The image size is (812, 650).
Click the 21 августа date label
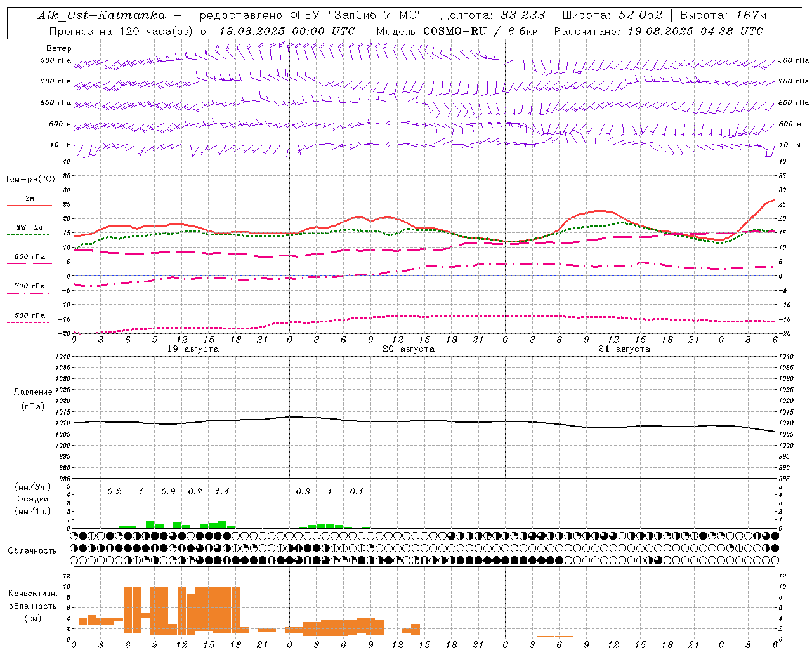click(624, 349)
